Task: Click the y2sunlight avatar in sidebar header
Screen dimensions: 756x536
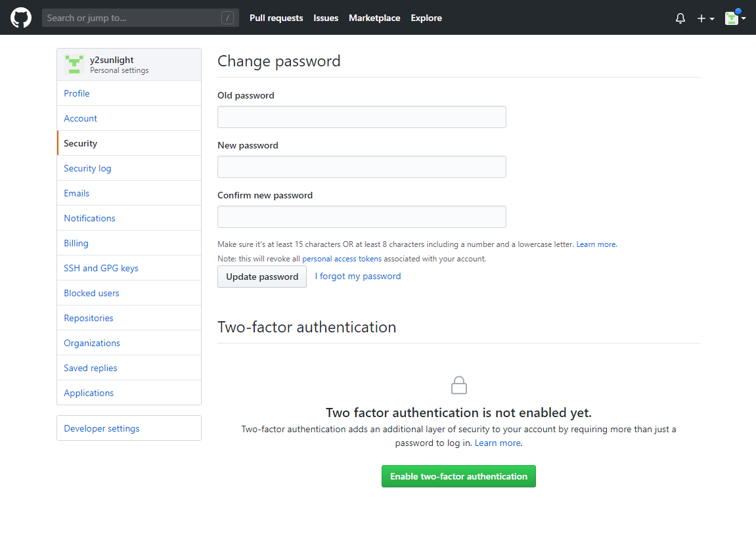Action: [74, 64]
